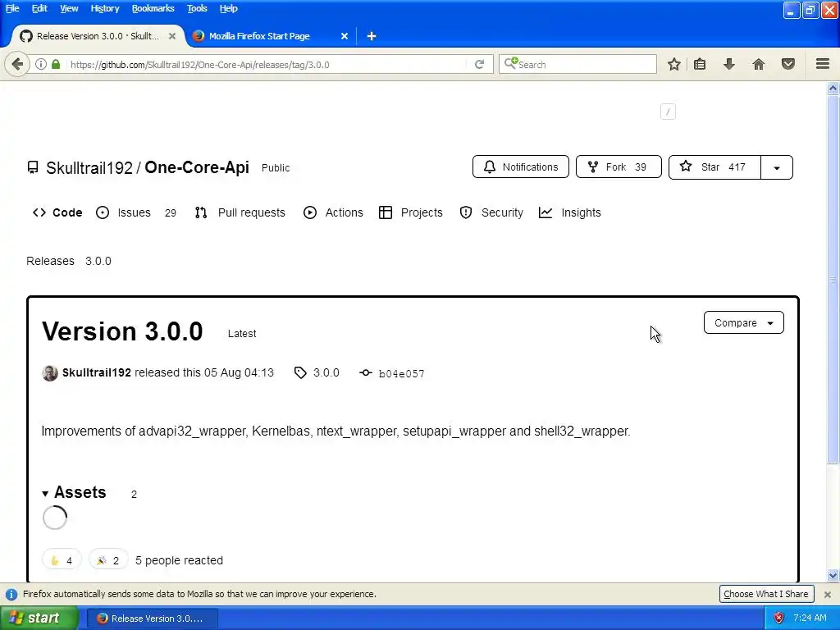This screenshot has width=840, height=630.
Task: Open the Security tab
Action: click(491, 212)
